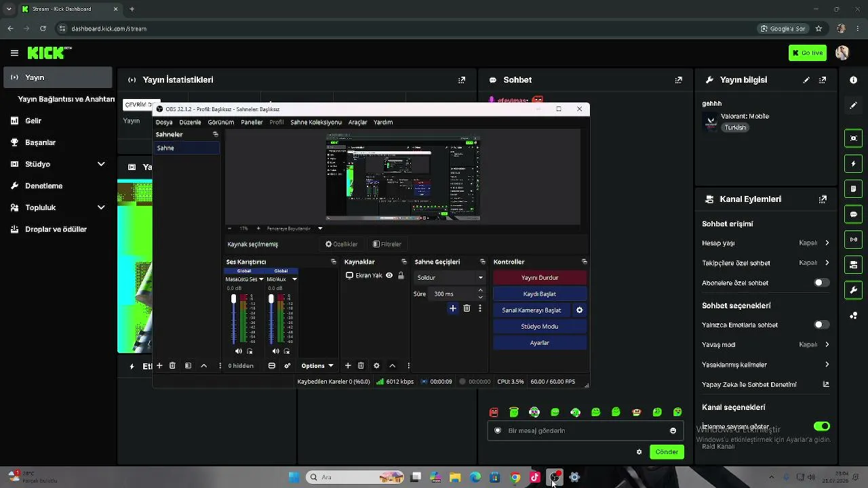This screenshot has height=488, width=868.
Task: Open the Options dropdown in the audio mixer
Action: [x=317, y=366]
